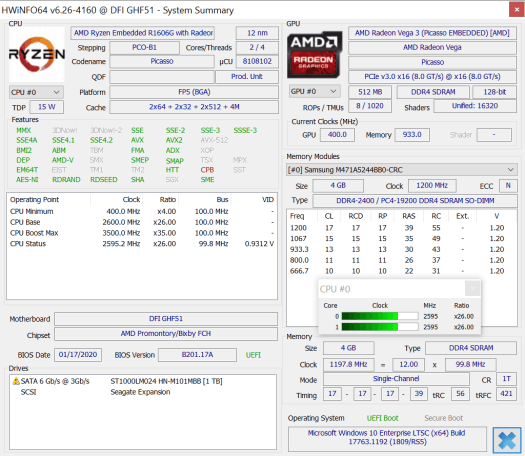Click the Core 1 clock bar
Screen dimensions: 525x456
coord(380,327)
